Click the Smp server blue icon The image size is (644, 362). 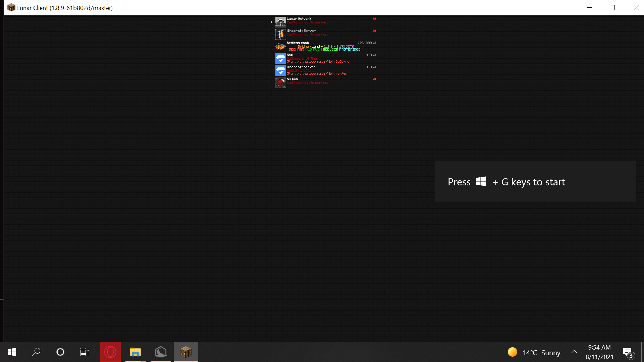280,58
